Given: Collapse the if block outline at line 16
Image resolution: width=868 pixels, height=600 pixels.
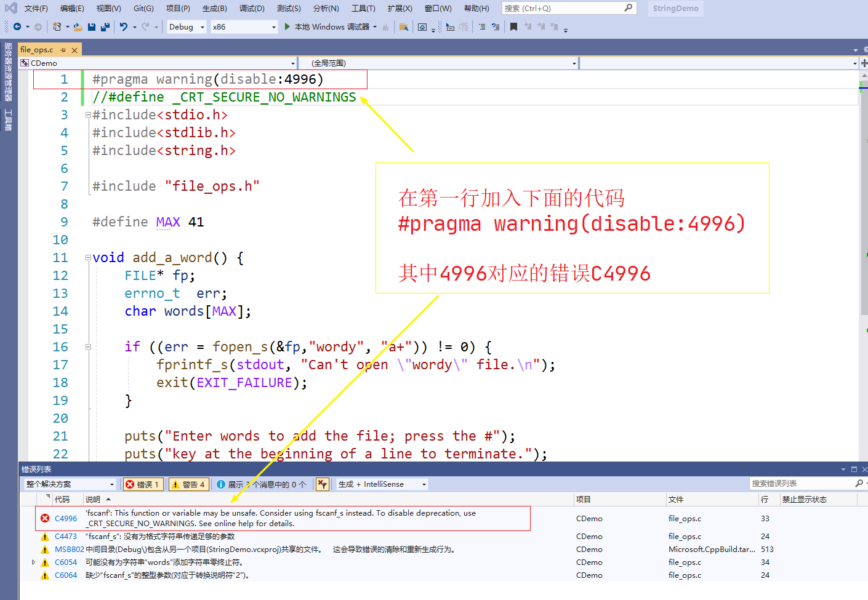Looking at the screenshot, I should pyautogui.click(x=88, y=347).
